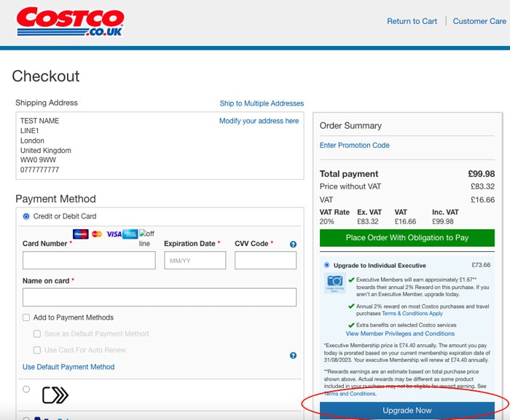Image resolution: width=510 pixels, height=420 pixels.
Task: Click the American Express card logo
Action: click(130, 234)
